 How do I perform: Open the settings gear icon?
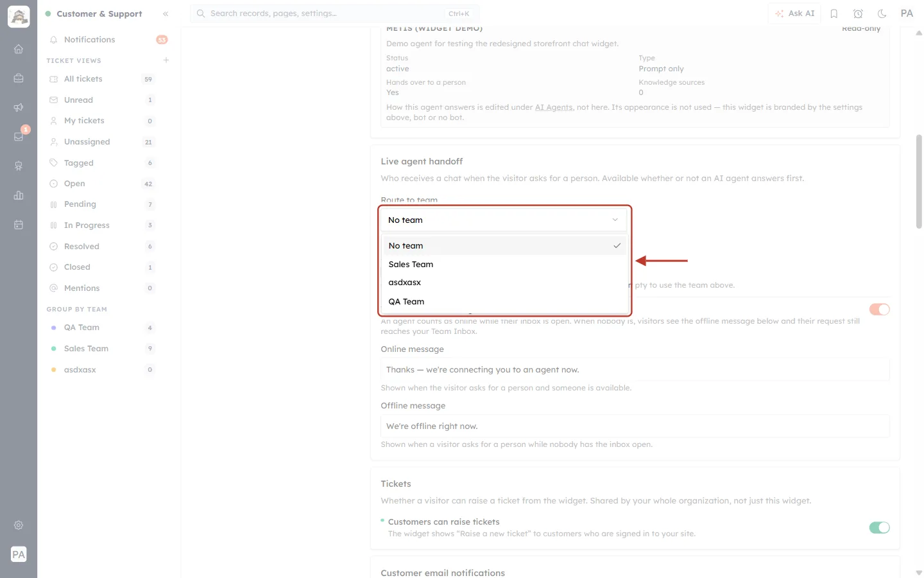[x=19, y=525]
